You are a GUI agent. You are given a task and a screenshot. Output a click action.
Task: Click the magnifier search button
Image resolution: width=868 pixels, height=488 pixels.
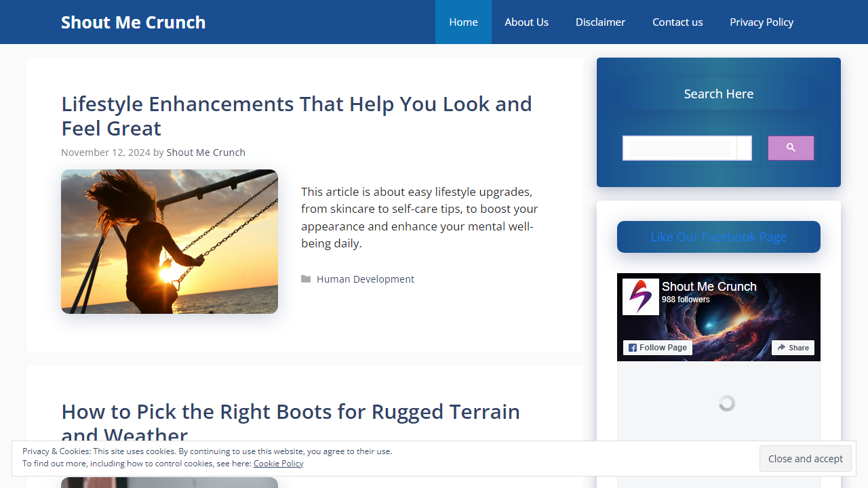point(790,148)
